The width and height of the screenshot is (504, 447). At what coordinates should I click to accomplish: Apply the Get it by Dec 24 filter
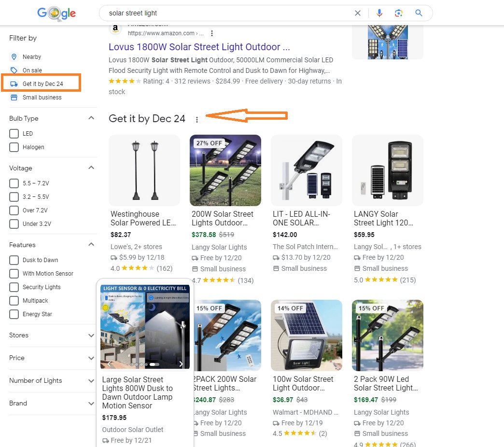click(42, 84)
